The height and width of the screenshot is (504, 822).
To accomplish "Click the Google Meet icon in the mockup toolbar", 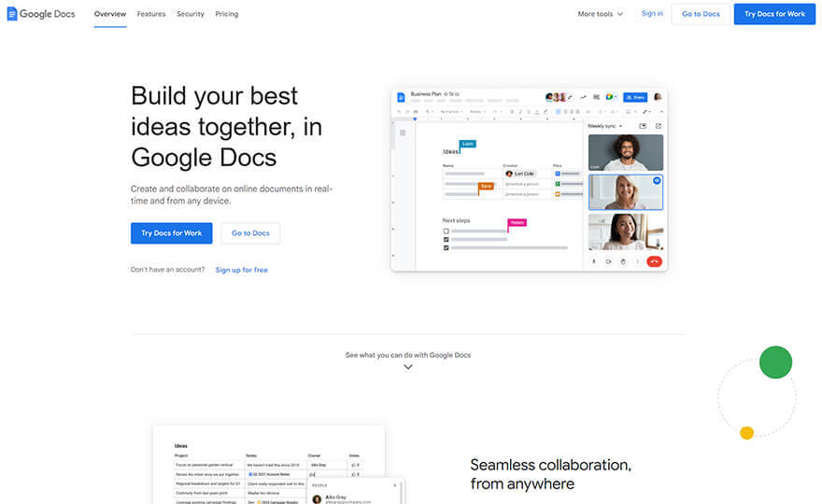I will 609,97.
